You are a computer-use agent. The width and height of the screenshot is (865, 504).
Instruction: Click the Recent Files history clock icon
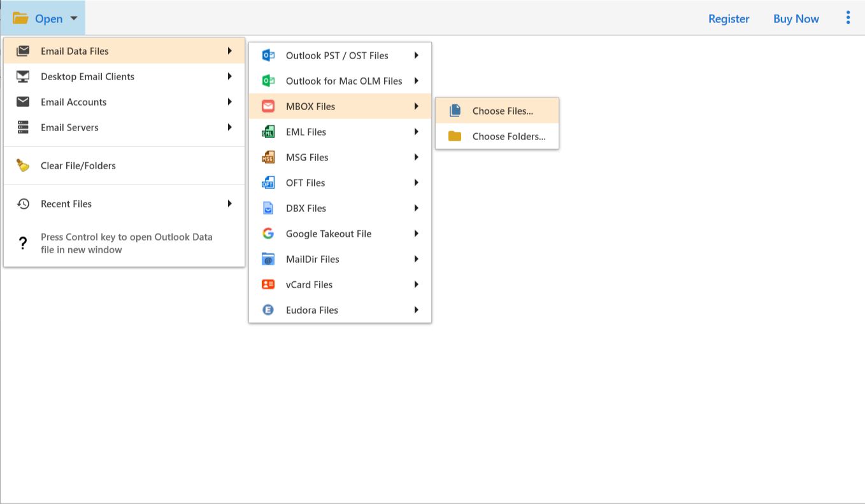[23, 204]
